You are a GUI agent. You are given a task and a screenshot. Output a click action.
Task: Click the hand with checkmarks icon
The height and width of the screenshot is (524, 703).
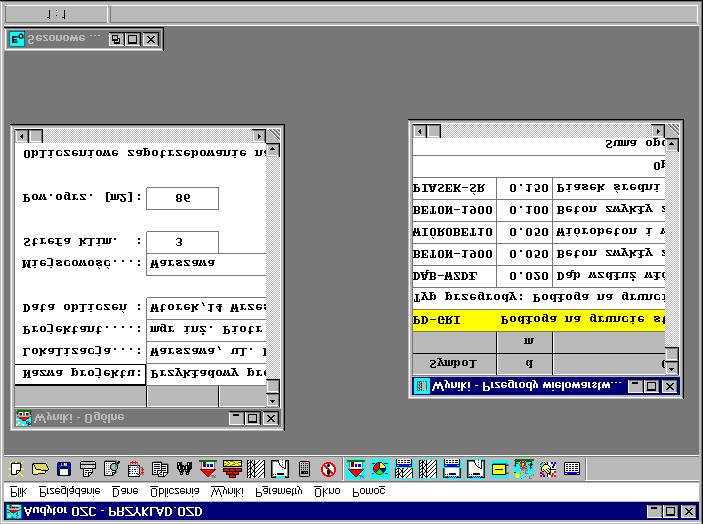point(548,469)
